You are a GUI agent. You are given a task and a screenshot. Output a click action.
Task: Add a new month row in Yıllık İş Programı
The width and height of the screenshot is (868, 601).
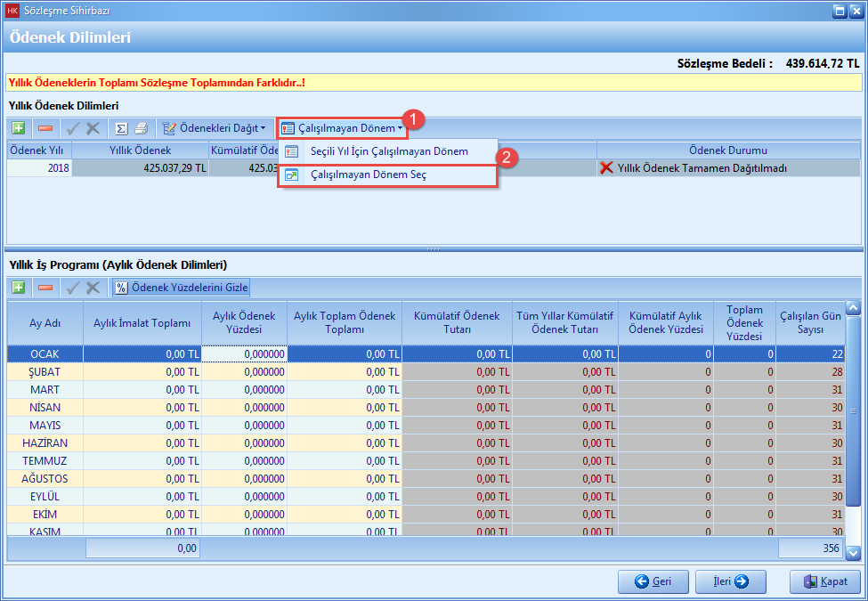click(18, 288)
